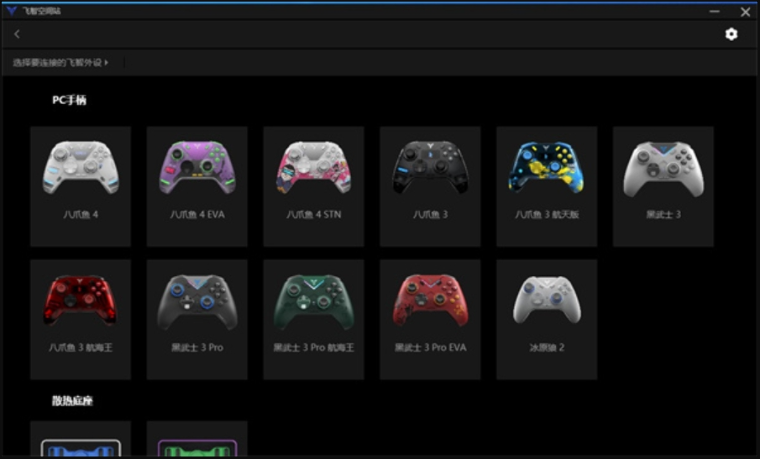Click the PC手柄 section heading

(69, 100)
